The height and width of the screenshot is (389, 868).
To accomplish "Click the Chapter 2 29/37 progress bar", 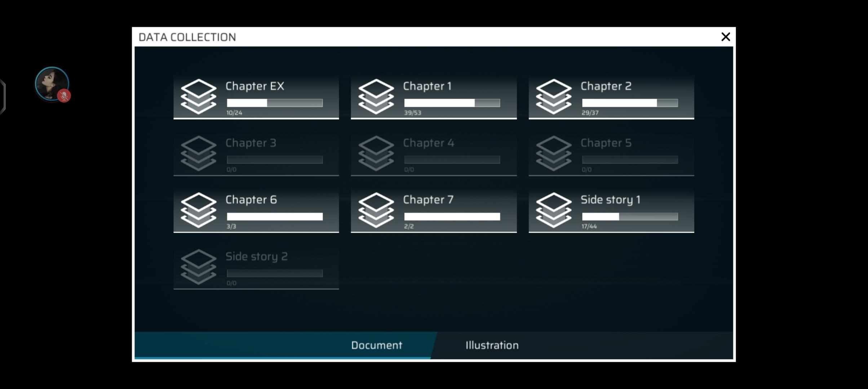I will (630, 103).
